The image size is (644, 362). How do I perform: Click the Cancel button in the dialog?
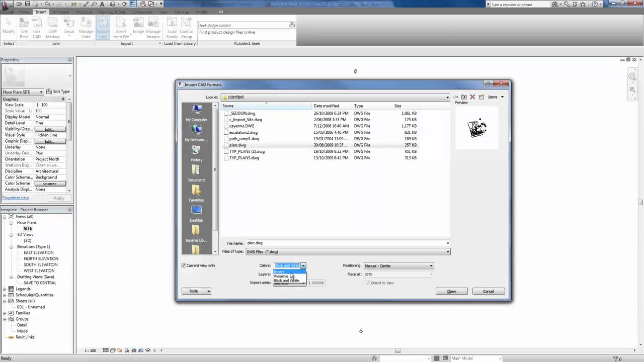489,291
